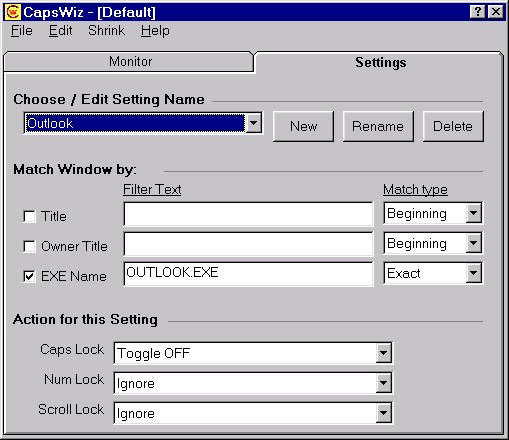Click the CapsWiz app icon in title bar
The image size is (509, 440).
click(13, 12)
